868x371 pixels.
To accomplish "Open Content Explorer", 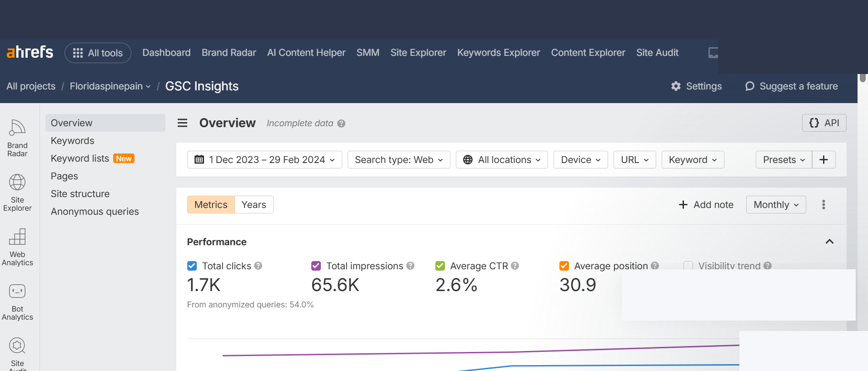I will [x=588, y=53].
